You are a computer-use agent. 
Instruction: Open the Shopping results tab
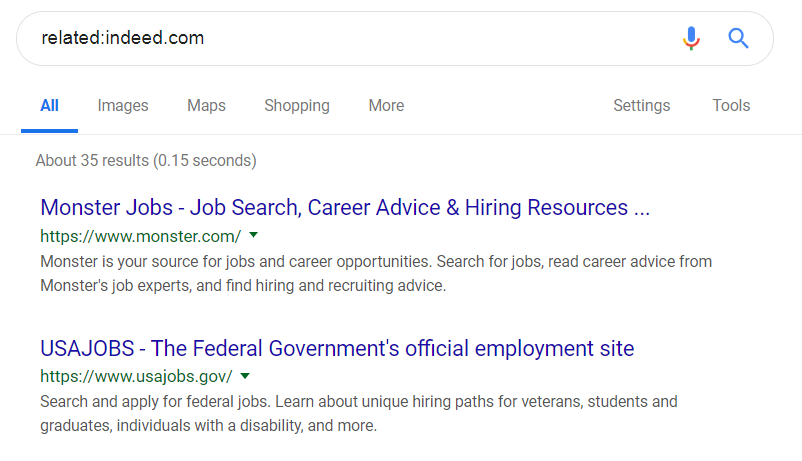point(297,105)
